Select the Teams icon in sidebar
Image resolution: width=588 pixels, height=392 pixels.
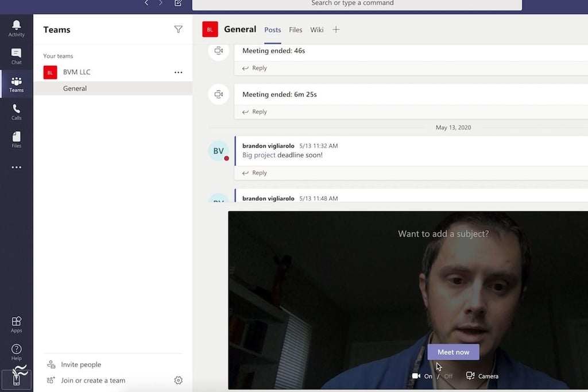click(17, 84)
